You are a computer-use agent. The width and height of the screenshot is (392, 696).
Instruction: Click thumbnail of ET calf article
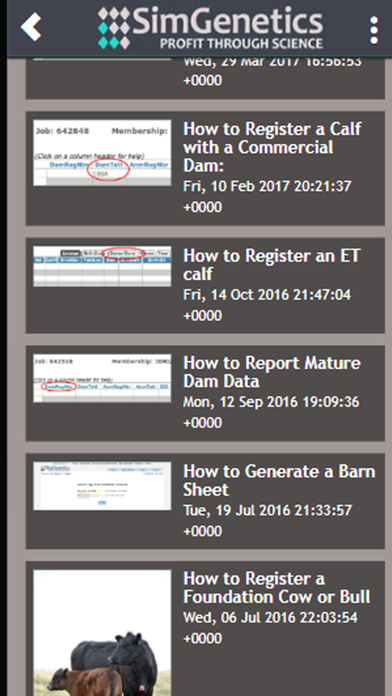pos(102,266)
